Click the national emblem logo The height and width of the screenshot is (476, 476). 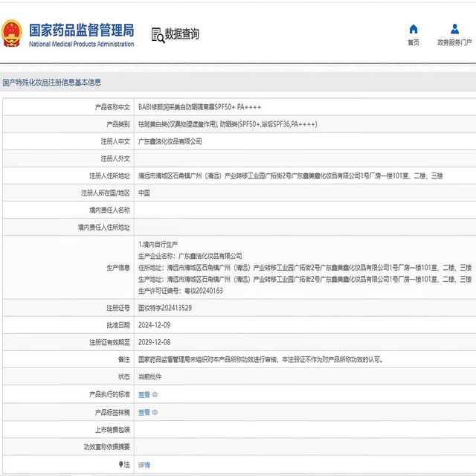point(12,33)
